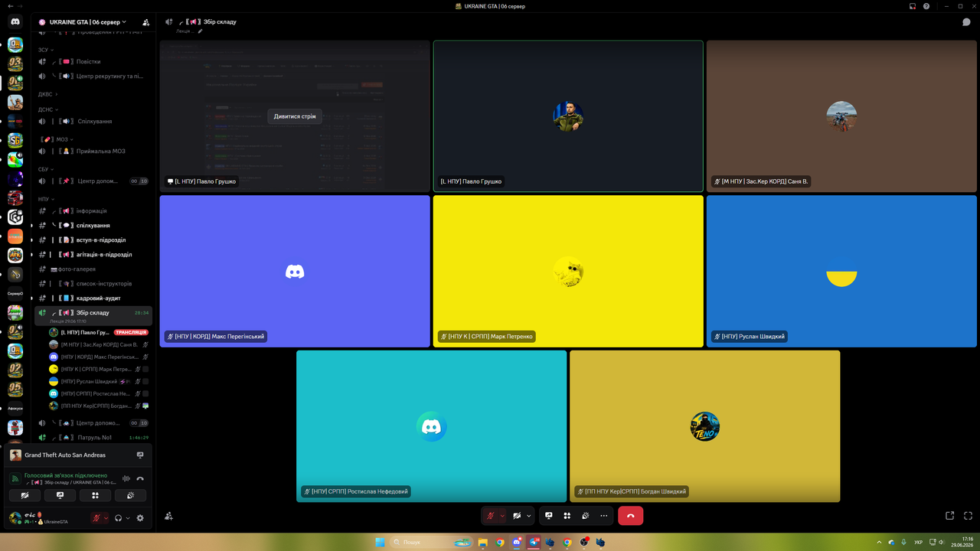Toggle deafen headphones in the user panel
980x551 pixels.
point(119,518)
